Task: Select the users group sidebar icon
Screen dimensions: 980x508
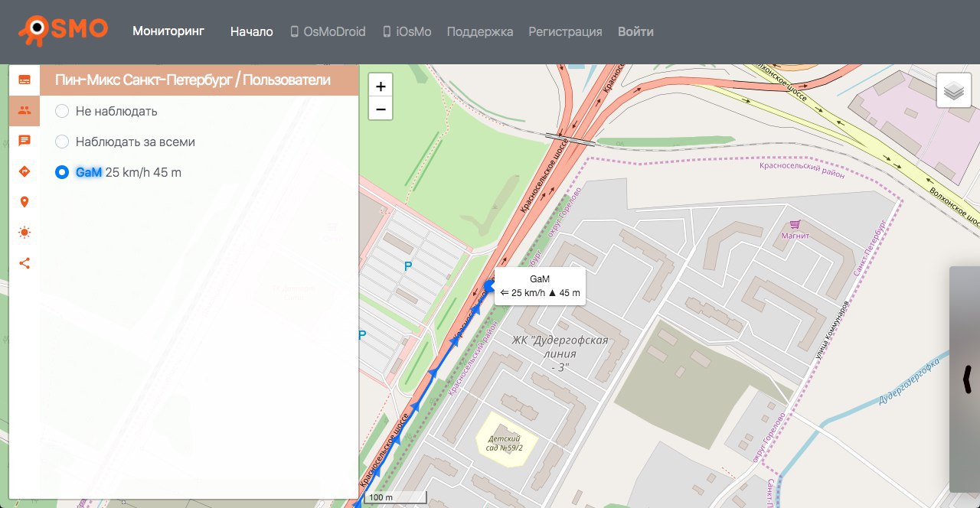Action: pos(24,110)
